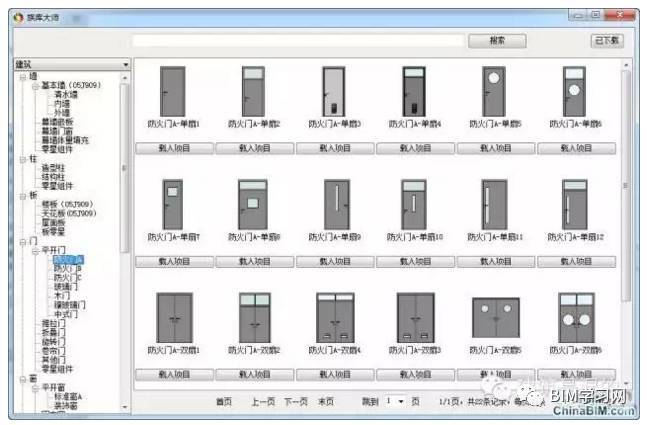This screenshot has width=647, height=425.
Task: Select the 防火门A-双扇1 double door icon
Action: coord(173,318)
